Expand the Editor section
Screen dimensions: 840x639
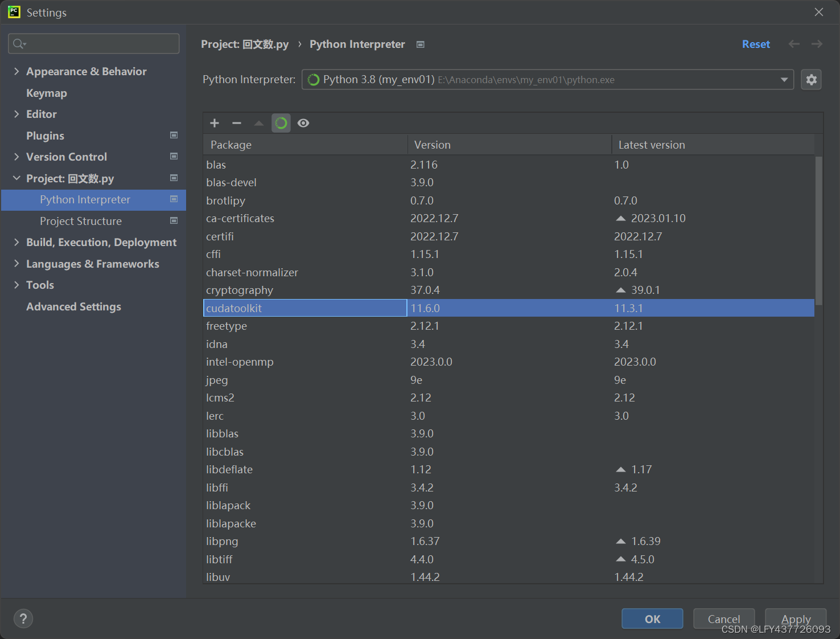(x=17, y=114)
